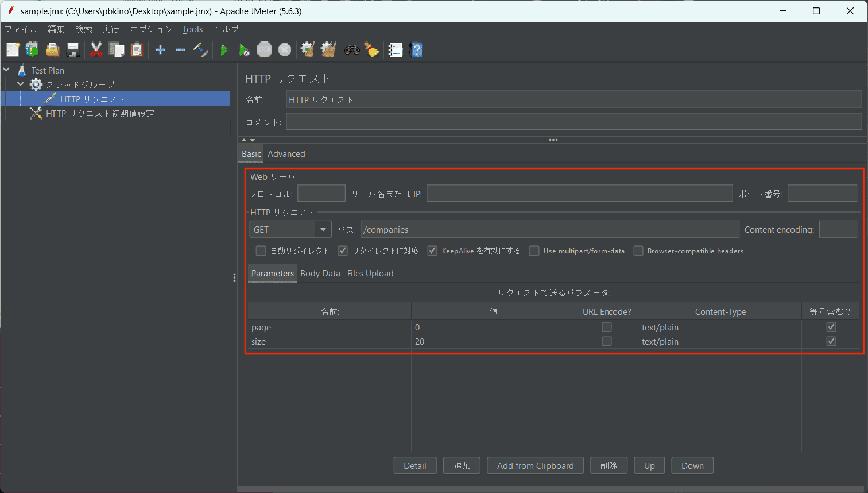Enable Browser-compatible headers checkbox

(638, 251)
